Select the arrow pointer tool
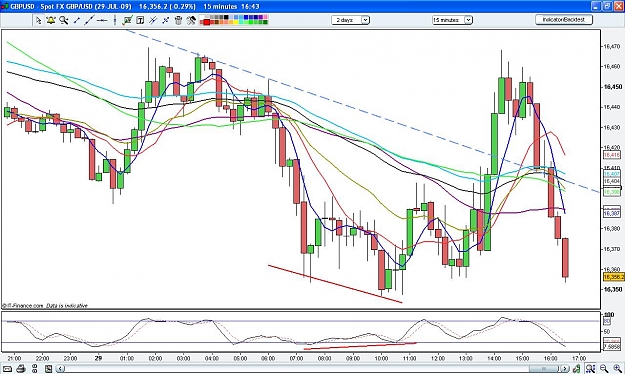 38,20
